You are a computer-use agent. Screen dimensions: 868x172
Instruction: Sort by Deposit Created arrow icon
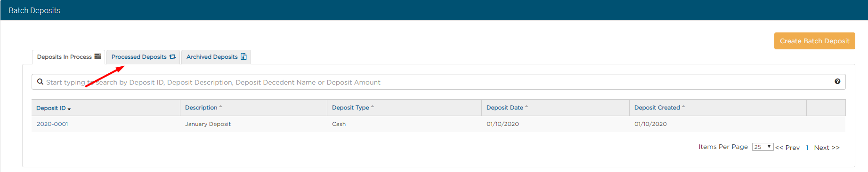pos(683,107)
